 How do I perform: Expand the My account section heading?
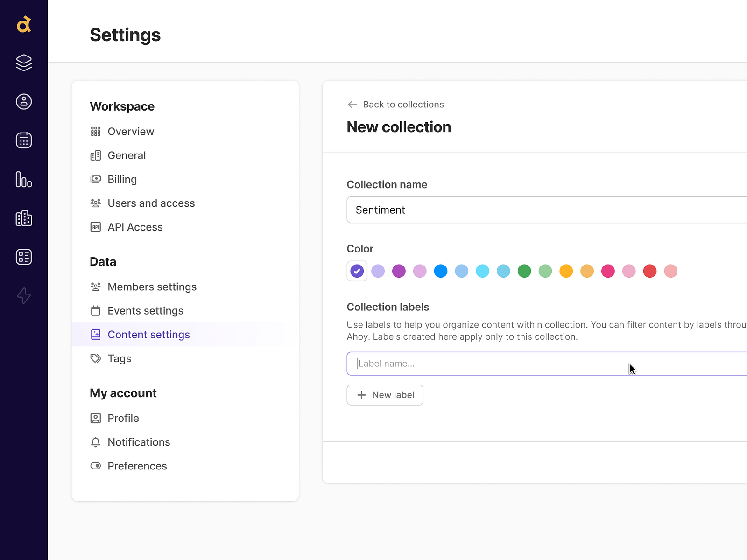pyautogui.click(x=123, y=393)
